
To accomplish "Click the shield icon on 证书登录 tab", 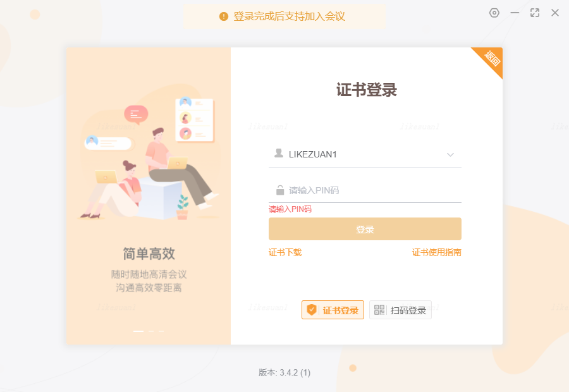I will 311,310.
